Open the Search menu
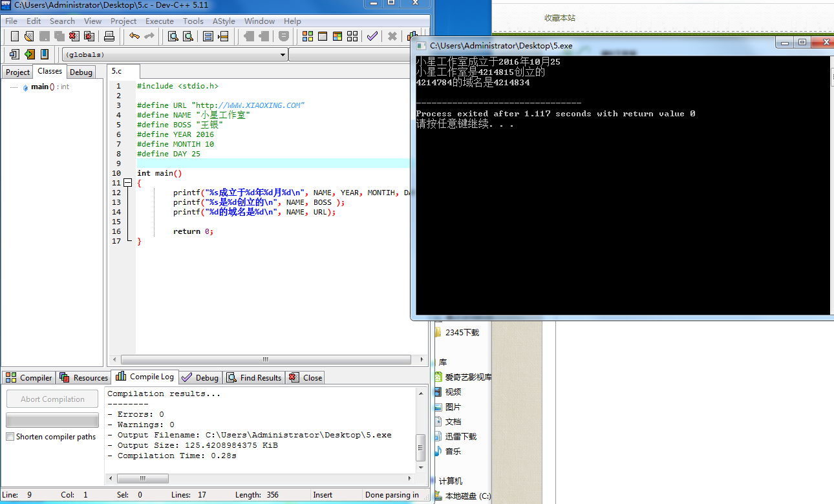Screen dimensions: 834x504 coord(62,21)
